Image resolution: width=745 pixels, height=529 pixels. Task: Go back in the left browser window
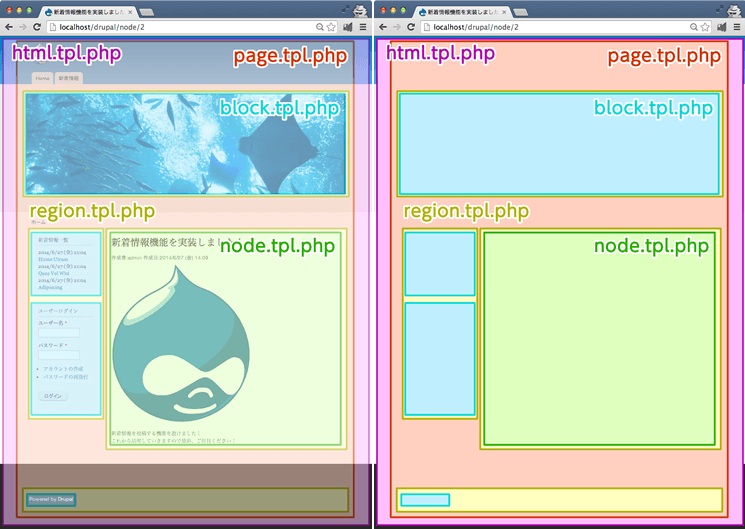(x=9, y=27)
